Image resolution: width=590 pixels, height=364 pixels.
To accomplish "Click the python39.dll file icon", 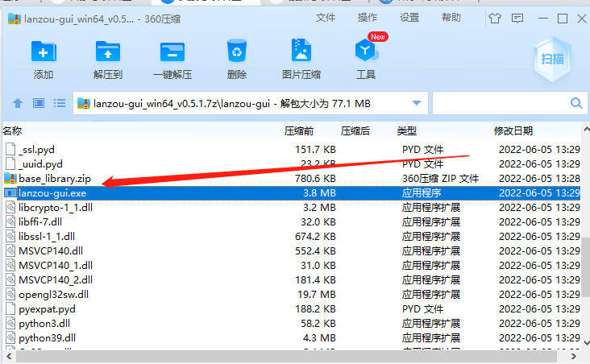I will [10, 338].
